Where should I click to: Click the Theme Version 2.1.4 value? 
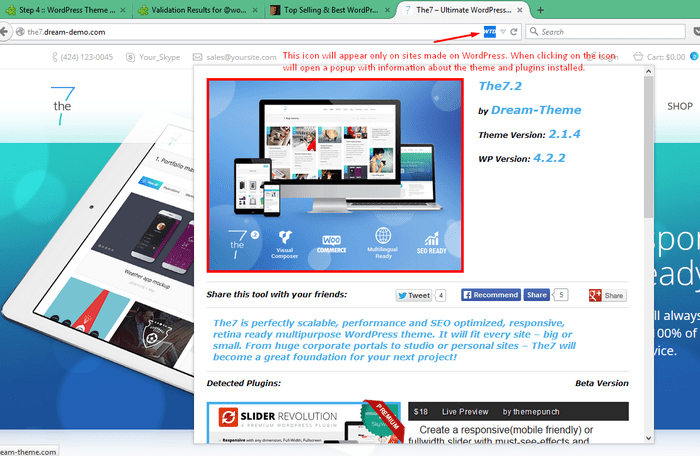pos(564,134)
